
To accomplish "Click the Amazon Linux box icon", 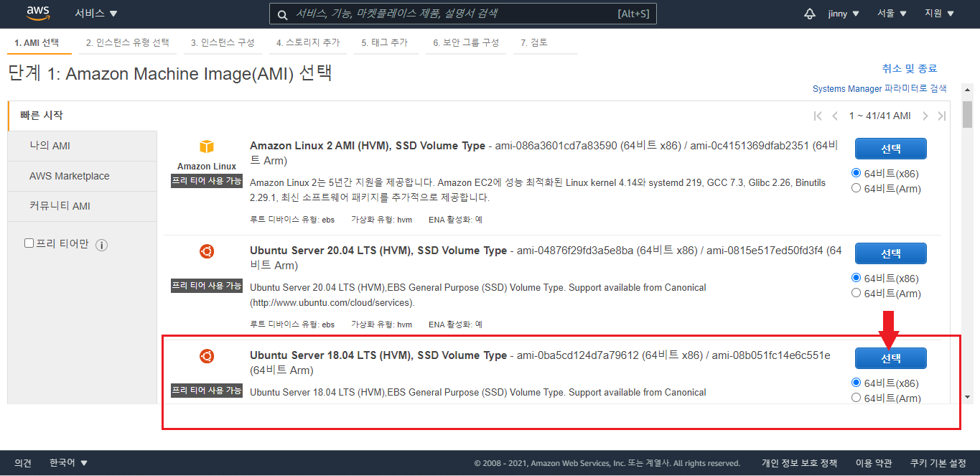I will (207, 146).
